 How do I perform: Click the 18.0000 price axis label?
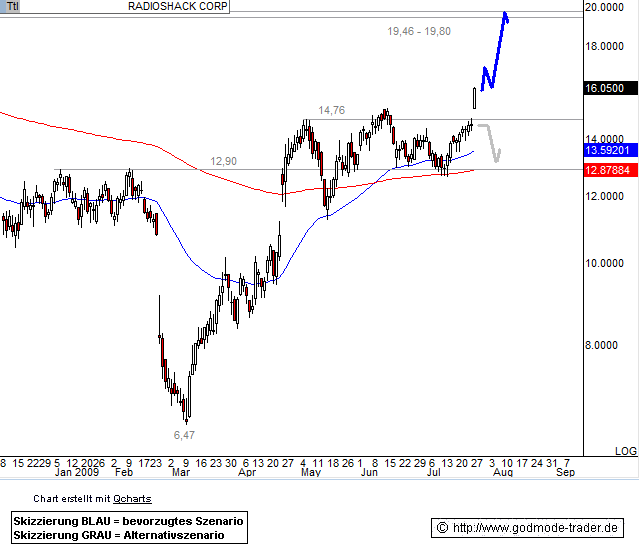pos(604,46)
